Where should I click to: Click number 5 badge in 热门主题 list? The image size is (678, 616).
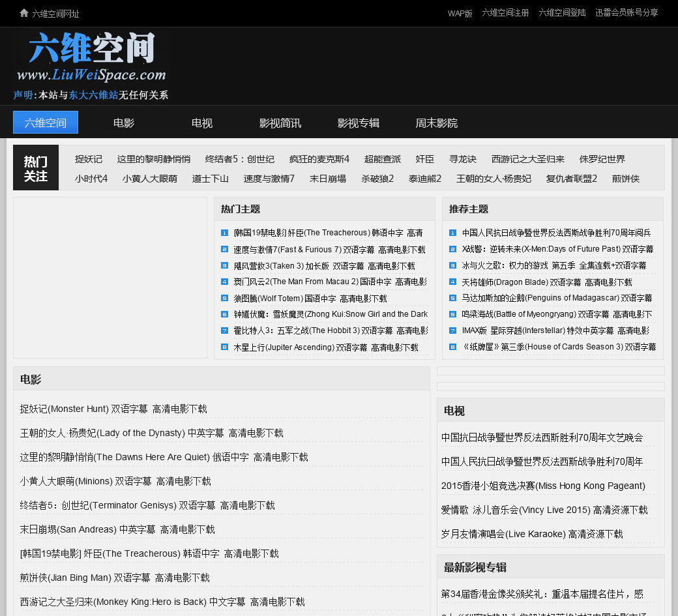(224, 299)
